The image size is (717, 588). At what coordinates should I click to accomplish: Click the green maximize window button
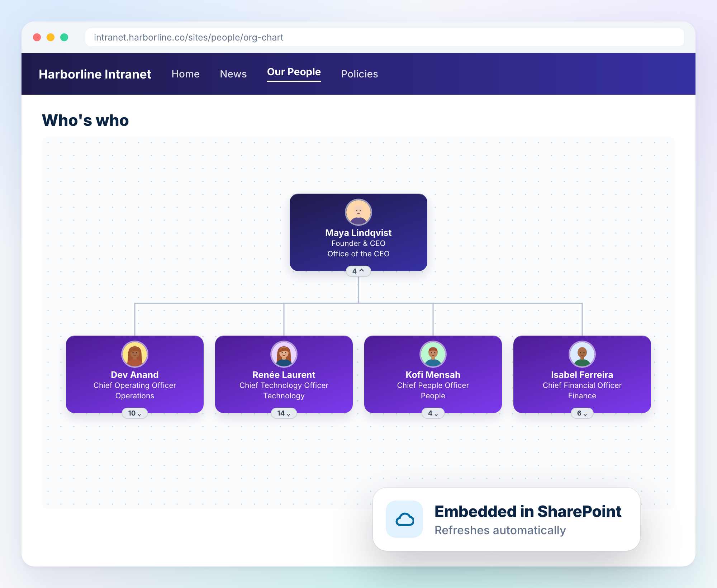click(x=64, y=37)
